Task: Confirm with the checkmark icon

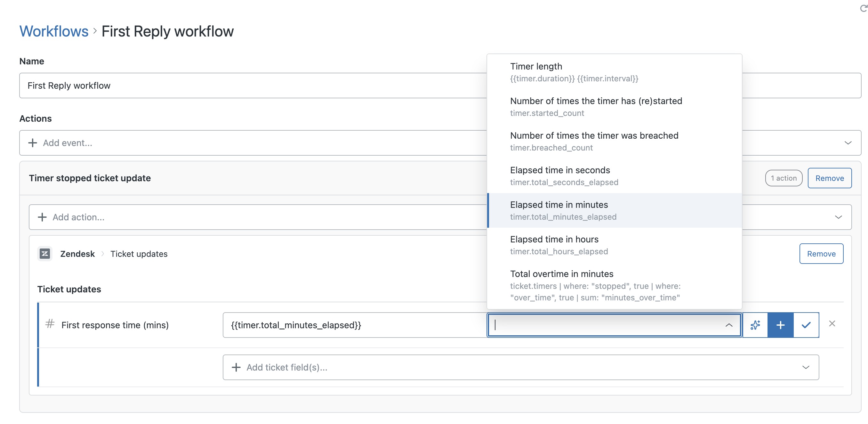Action: point(806,325)
